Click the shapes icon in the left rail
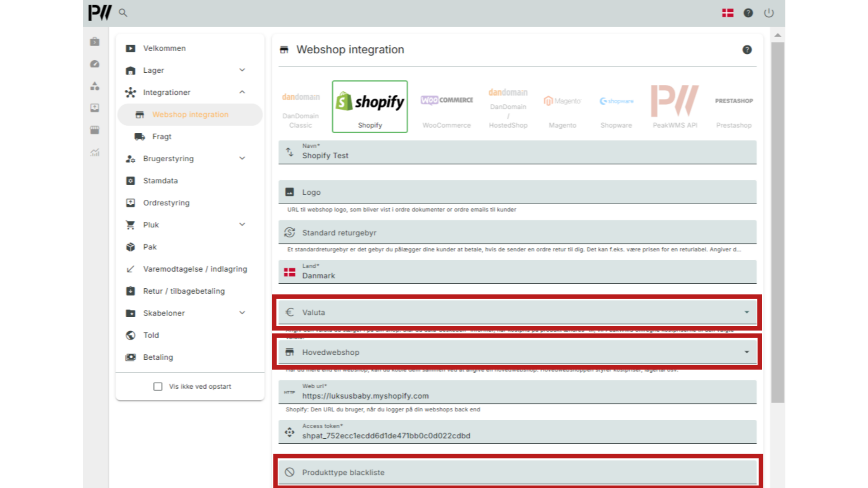868x488 pixels. point(95,86)
